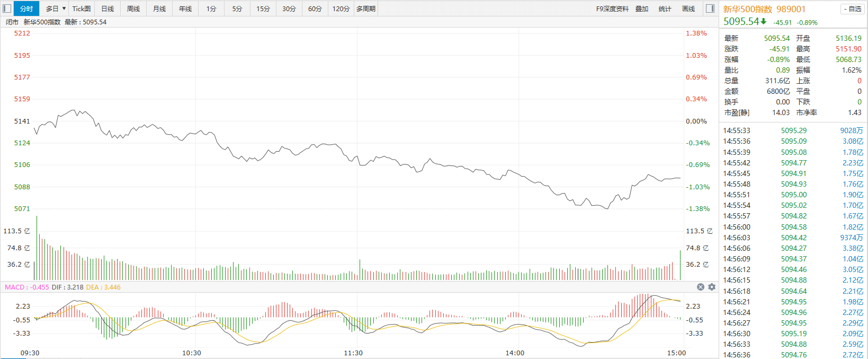The width and height of the screenshot is (868, 359).
Task: Click the 叠加 overlay button
Action: pyautogui.click(x=642, y=8)
